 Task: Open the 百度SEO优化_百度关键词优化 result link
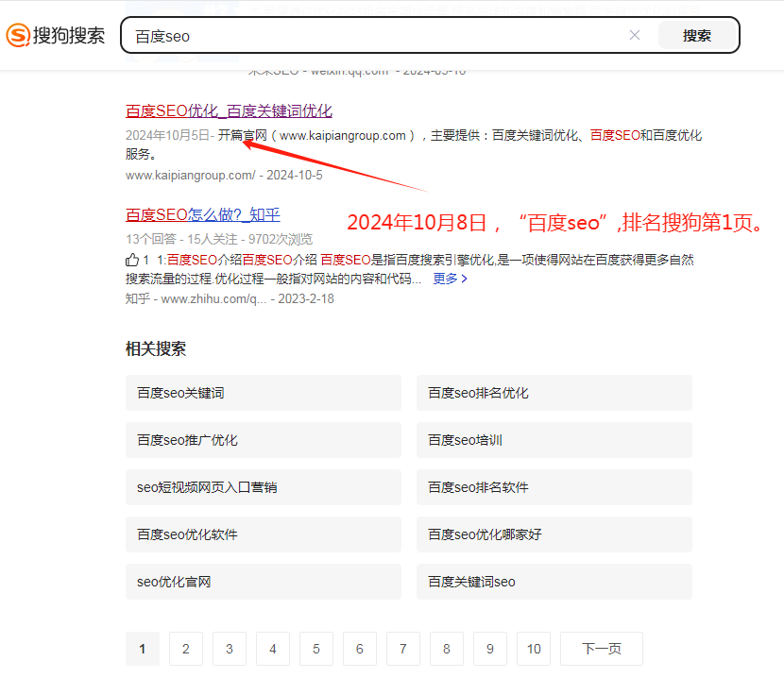point(229,110)
